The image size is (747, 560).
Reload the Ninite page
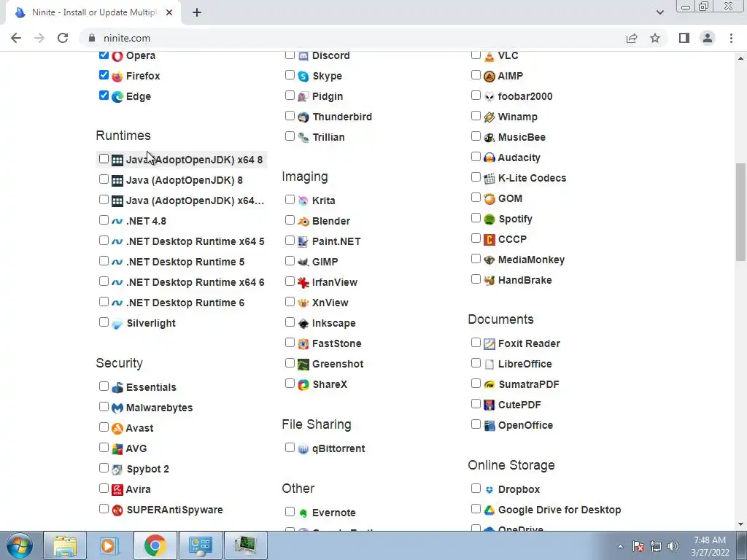pos(63,38)
